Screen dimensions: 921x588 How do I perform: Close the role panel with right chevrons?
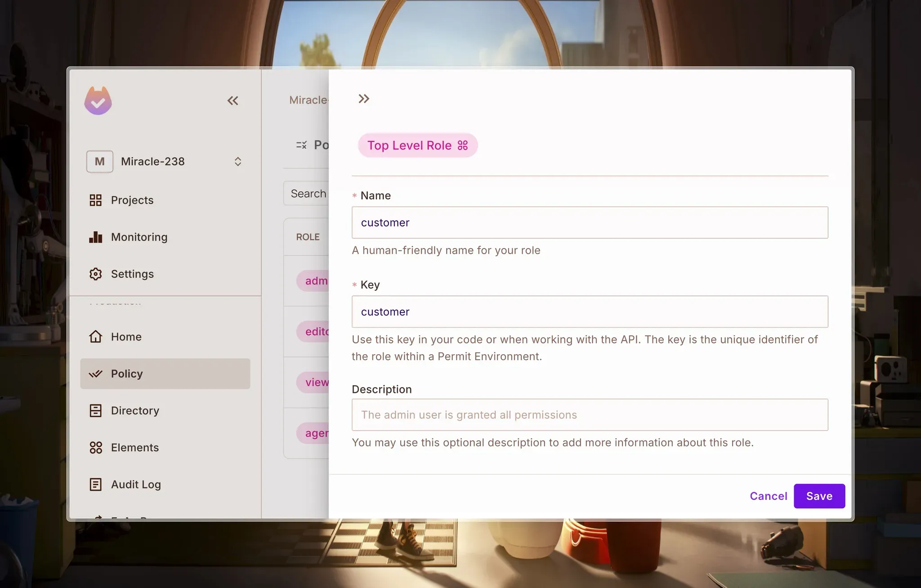point(364,99)
